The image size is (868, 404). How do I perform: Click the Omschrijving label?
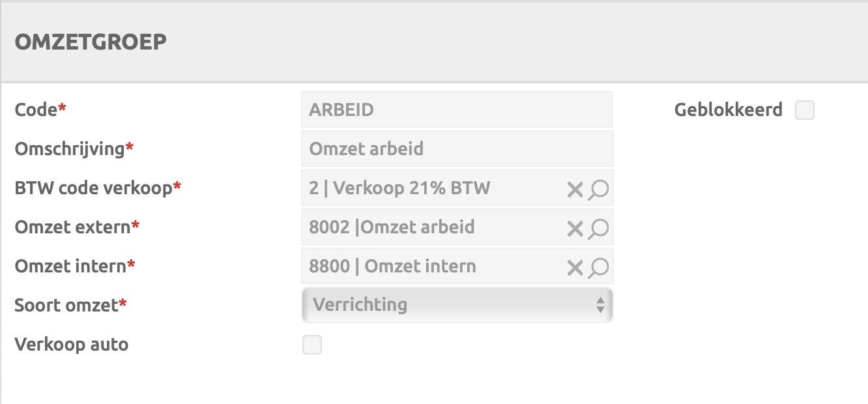[x=70, y=149]
